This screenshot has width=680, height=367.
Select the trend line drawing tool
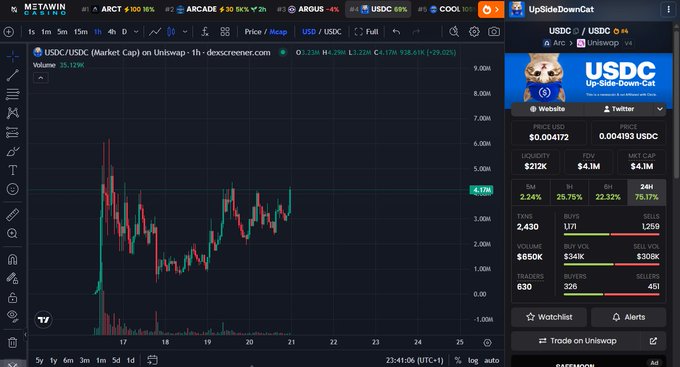coord(13,75)
